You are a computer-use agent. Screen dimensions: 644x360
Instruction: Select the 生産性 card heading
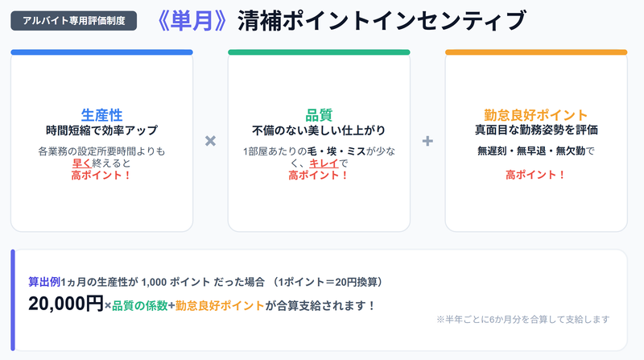(102, 115)
